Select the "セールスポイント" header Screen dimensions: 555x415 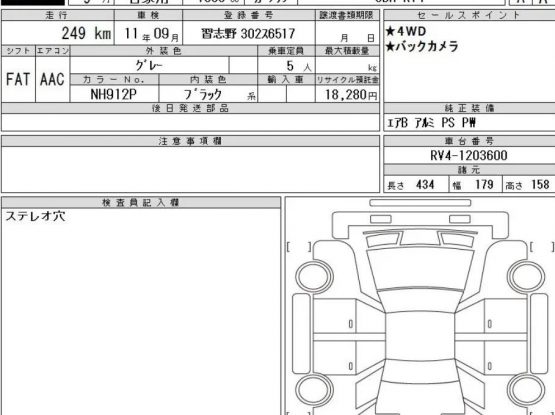469,15
